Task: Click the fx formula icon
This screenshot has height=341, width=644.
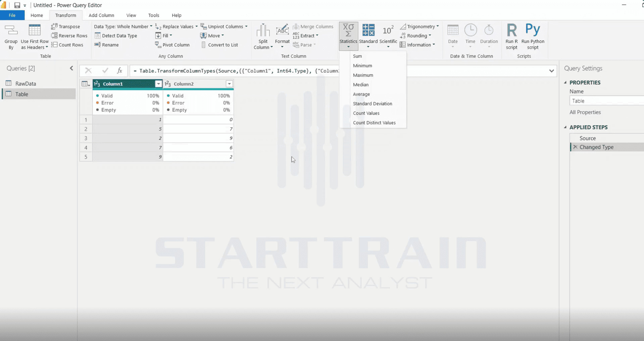Action: point(119,70)
